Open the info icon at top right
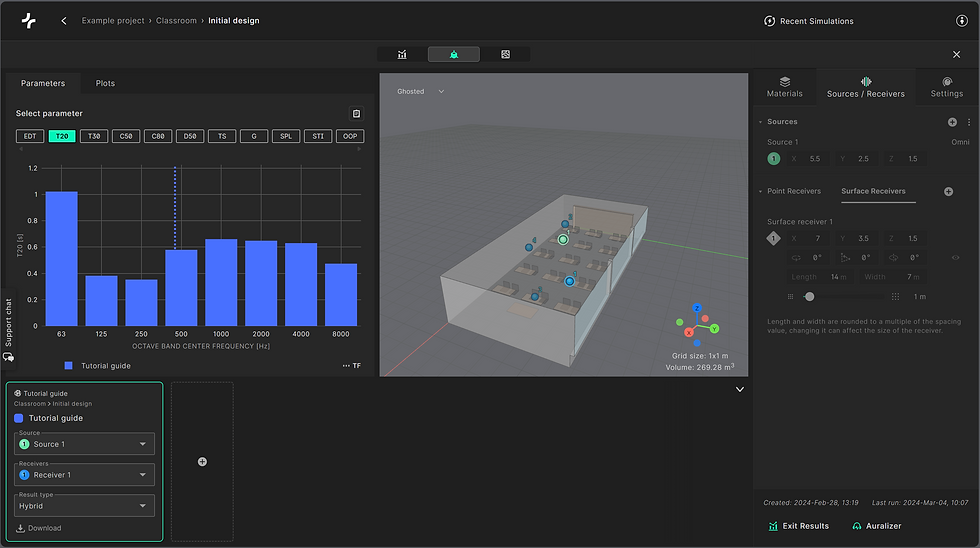This screenshot has width=980, height=548. click(962, 21)
